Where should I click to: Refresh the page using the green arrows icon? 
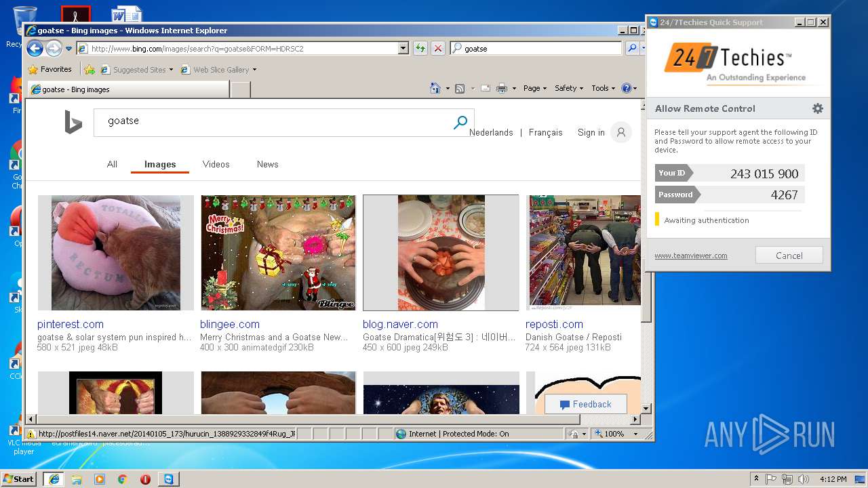(x=420, y=48)
